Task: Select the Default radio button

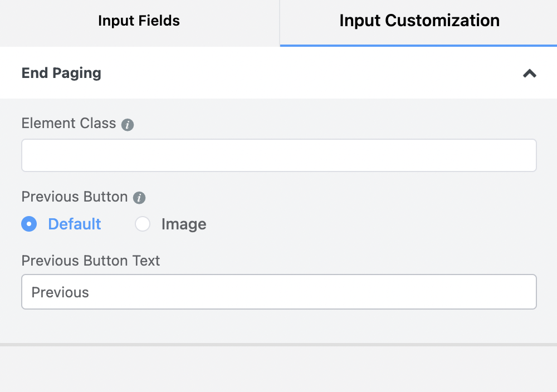Action: (29, 224)
